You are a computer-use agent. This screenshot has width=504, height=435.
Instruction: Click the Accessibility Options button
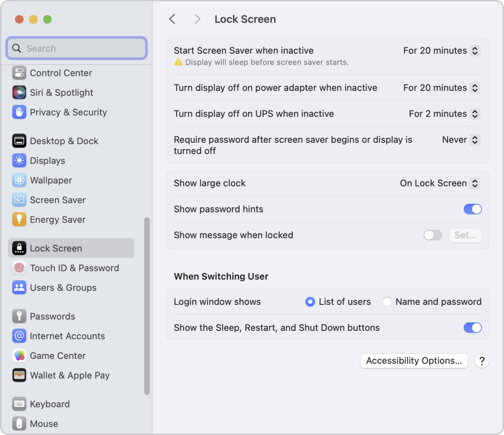pos(414,361)
